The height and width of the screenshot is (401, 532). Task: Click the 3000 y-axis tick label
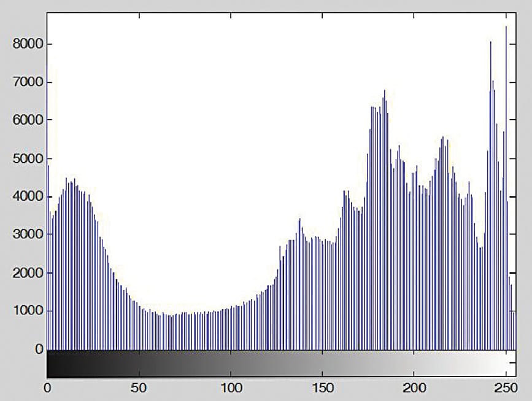(26, 235)
